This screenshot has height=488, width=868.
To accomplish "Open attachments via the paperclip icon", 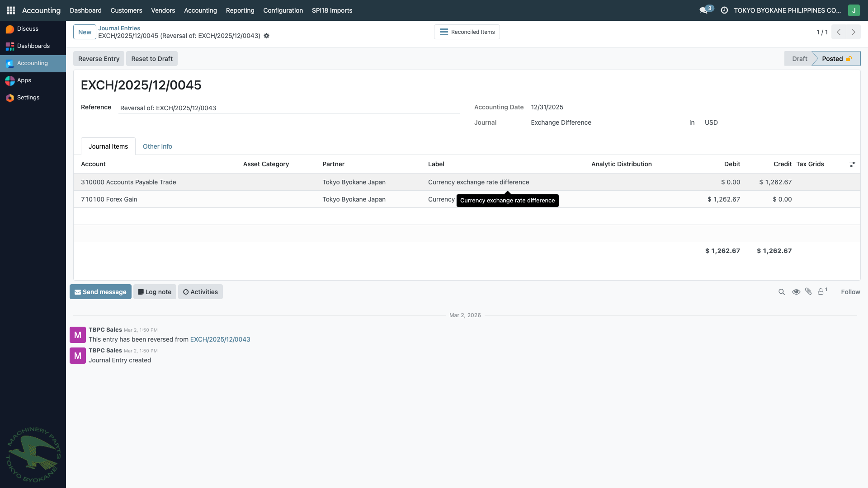I will pos(808,291).
